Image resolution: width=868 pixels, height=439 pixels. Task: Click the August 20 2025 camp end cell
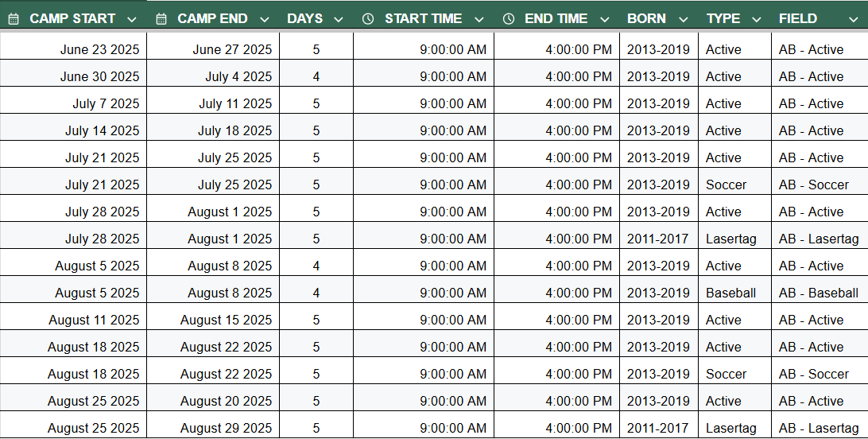(x=226, y=401)
